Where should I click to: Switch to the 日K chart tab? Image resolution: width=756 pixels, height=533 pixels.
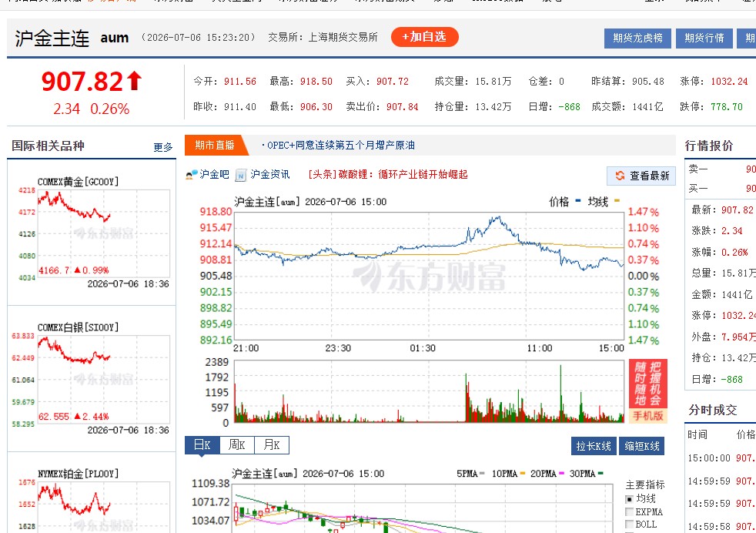click(x=202, y=444)
